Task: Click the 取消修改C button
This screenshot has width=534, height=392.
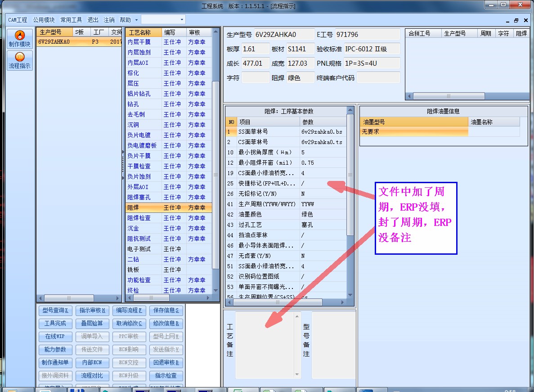Action: (x=129, y=323)
